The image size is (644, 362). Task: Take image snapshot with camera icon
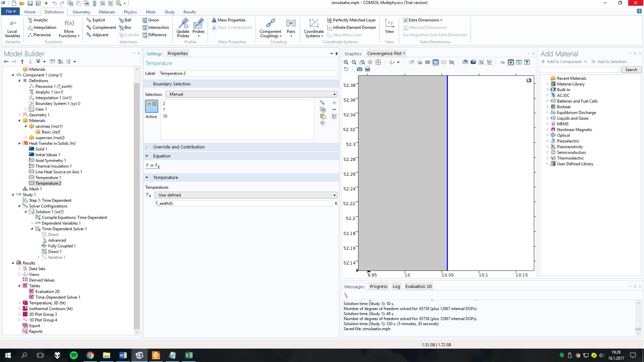pos(359,69)
